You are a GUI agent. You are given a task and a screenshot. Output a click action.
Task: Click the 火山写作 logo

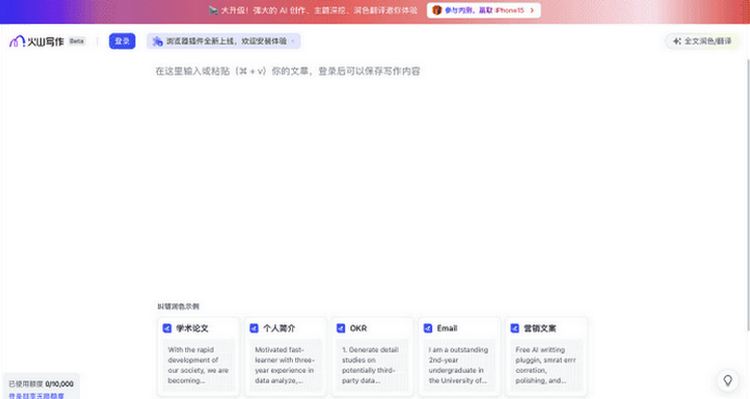(x=36, y=42)
